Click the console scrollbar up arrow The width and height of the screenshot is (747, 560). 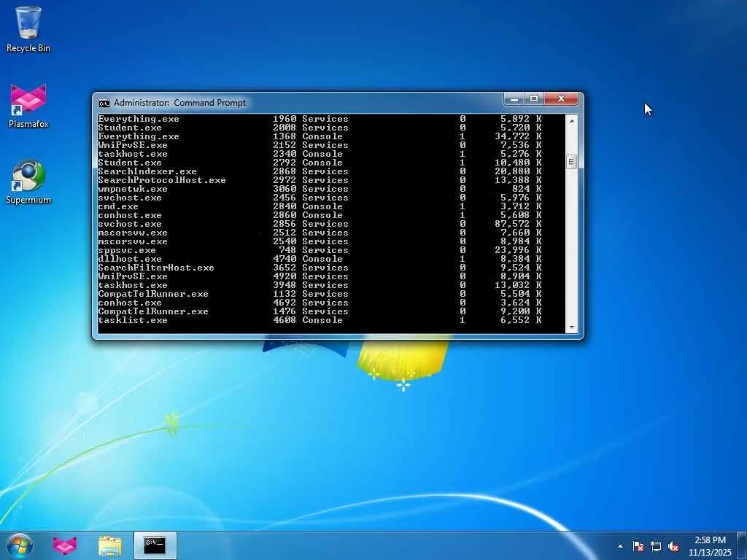click(572, 120)
